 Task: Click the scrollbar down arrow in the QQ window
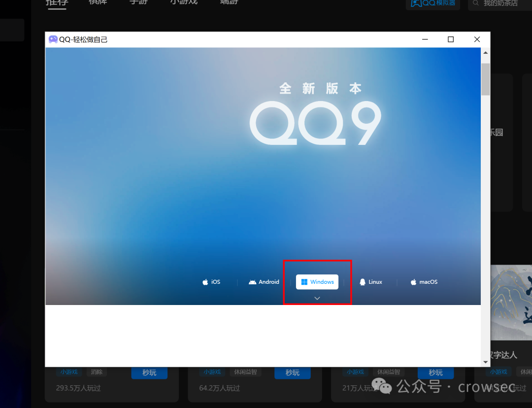tap(486, 362)
